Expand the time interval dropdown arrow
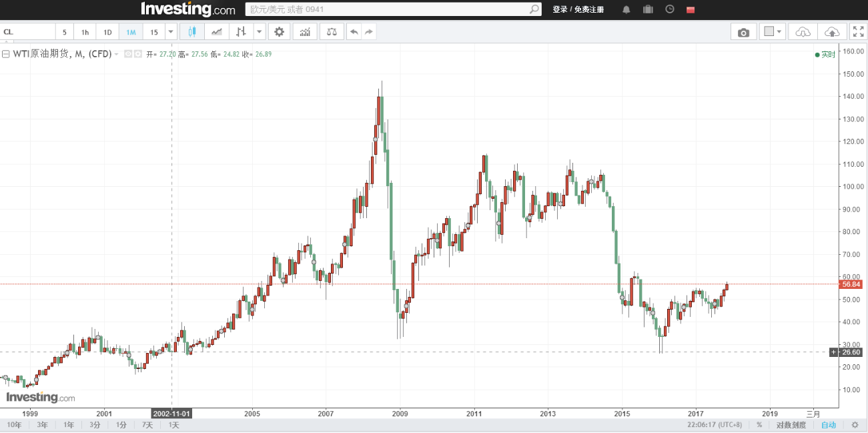Screen dimensions: 868x433 click(171, 32)
